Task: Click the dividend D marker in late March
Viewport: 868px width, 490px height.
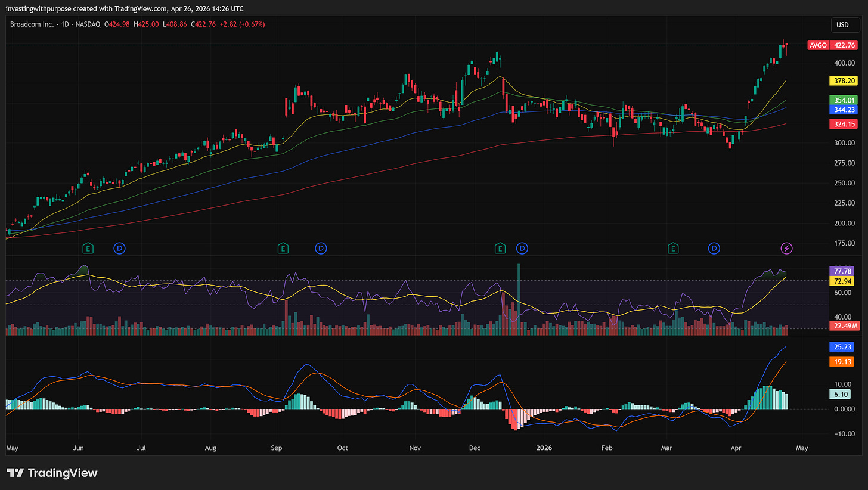Action: pyautogui.click(x=714, y=247)
